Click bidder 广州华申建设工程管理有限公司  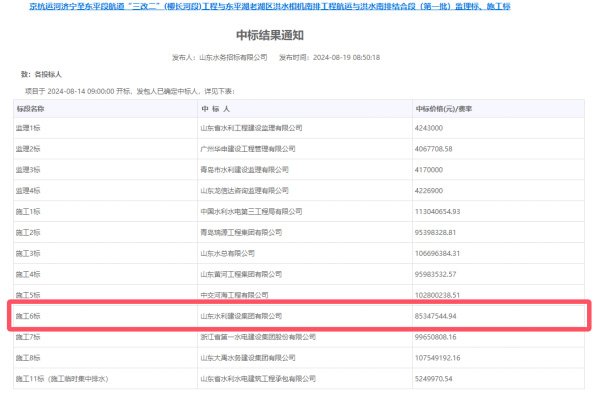coord(248,149)
